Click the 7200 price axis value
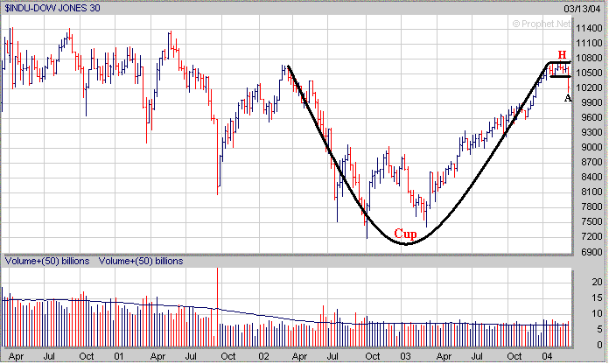Image resolution: width=609 pixels, height=364 pixels. click(x=591, y=236)
